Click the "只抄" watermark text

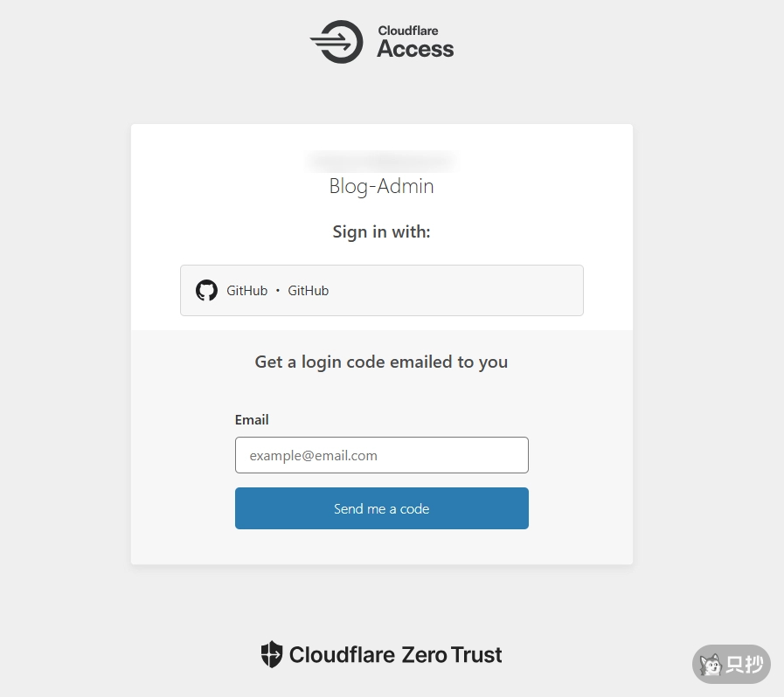point(745,666)
